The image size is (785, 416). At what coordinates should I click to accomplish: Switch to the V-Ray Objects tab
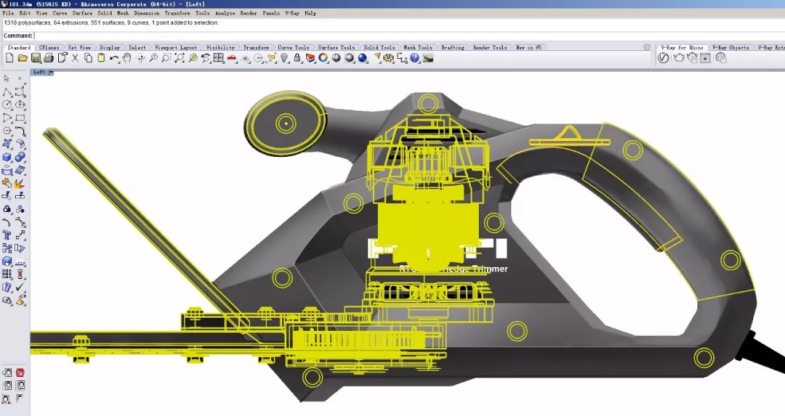click(x=730, y=47)
